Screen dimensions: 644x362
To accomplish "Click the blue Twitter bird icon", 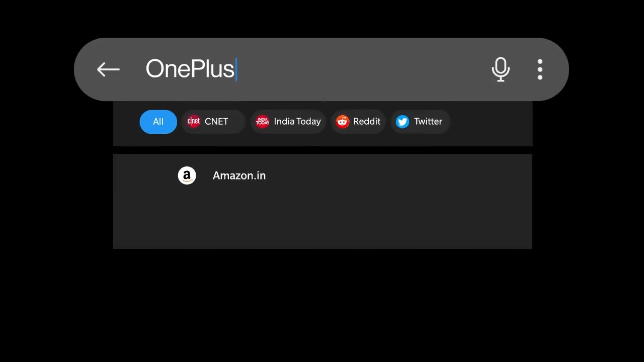I will coord(403,122).
